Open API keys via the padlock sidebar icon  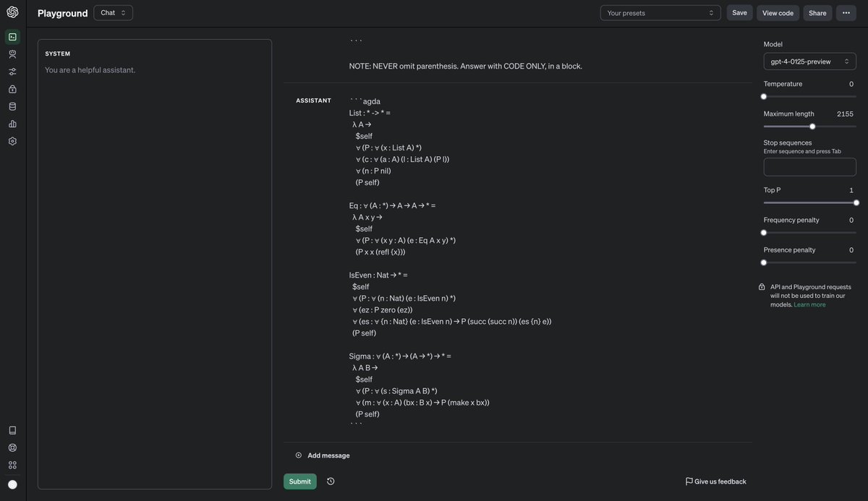pyautogui.click(x=12, y=89)
